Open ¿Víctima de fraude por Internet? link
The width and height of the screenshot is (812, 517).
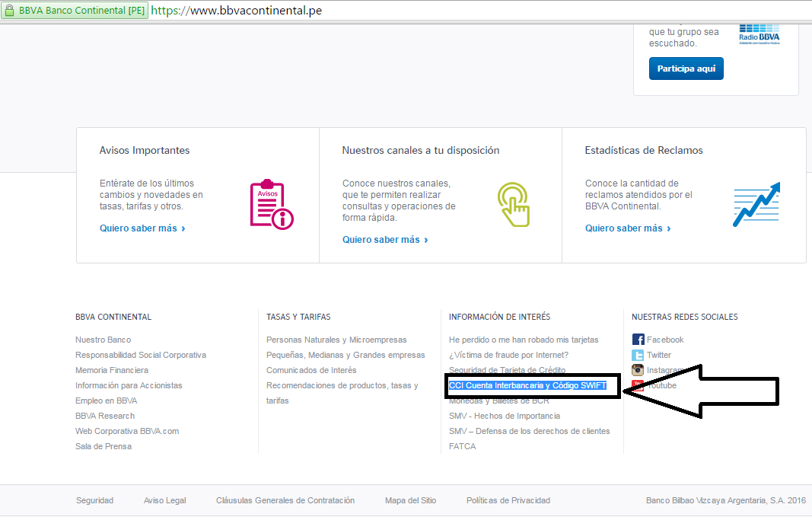[x=508, y=355]
